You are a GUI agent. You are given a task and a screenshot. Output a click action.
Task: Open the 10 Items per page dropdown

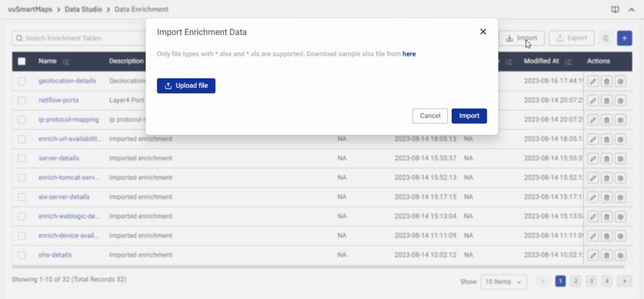point(503,282)
